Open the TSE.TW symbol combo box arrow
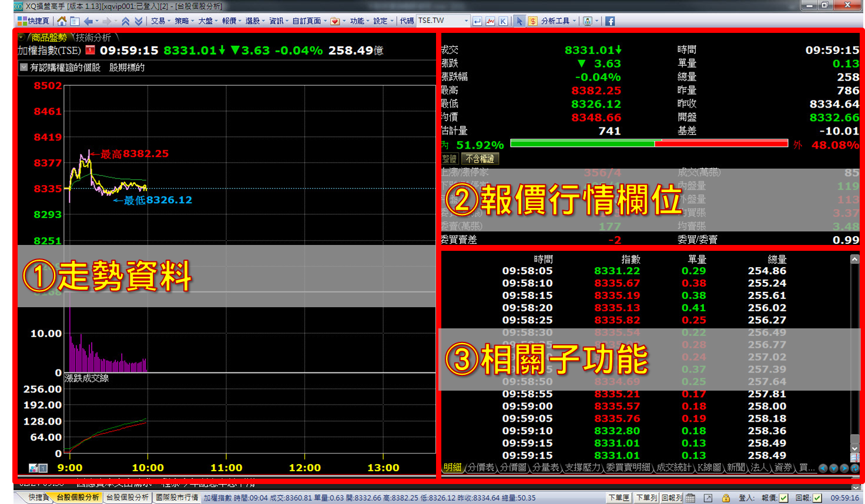Screen dimensions: 865x504 pyautogui.click(x=466, y=21)
